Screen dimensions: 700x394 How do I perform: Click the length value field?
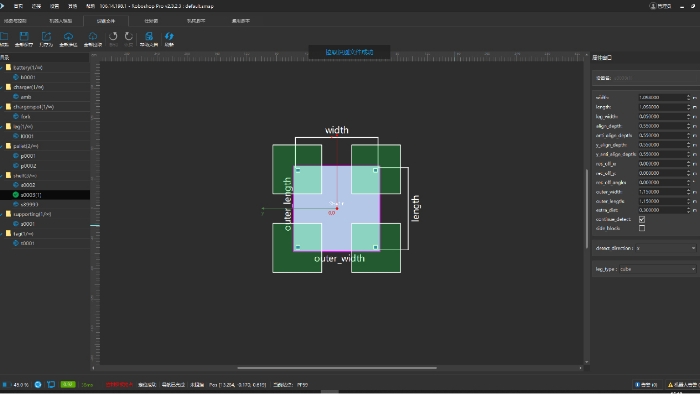click(662, 107)
